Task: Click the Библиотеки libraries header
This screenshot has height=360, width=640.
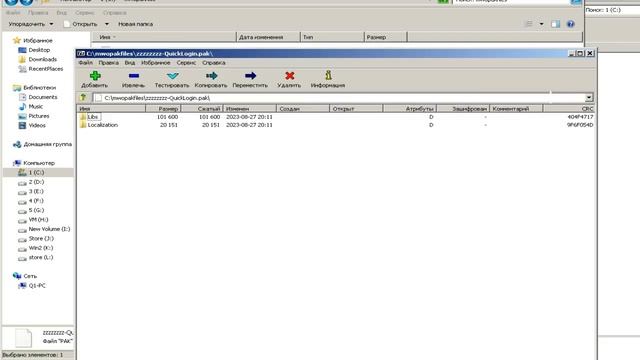Action: 39,87
